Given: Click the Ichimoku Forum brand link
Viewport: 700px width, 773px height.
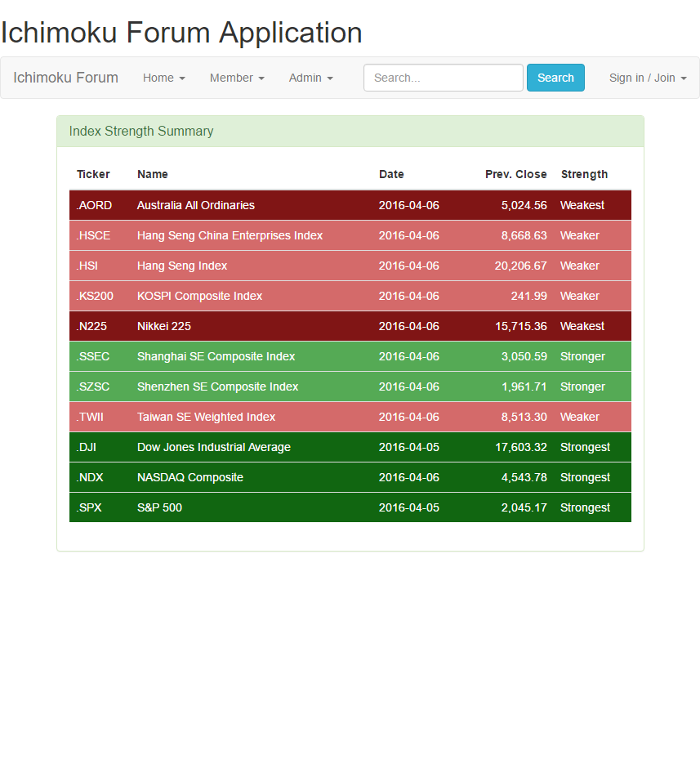Looking at the screenshot, I should (65, 78).
